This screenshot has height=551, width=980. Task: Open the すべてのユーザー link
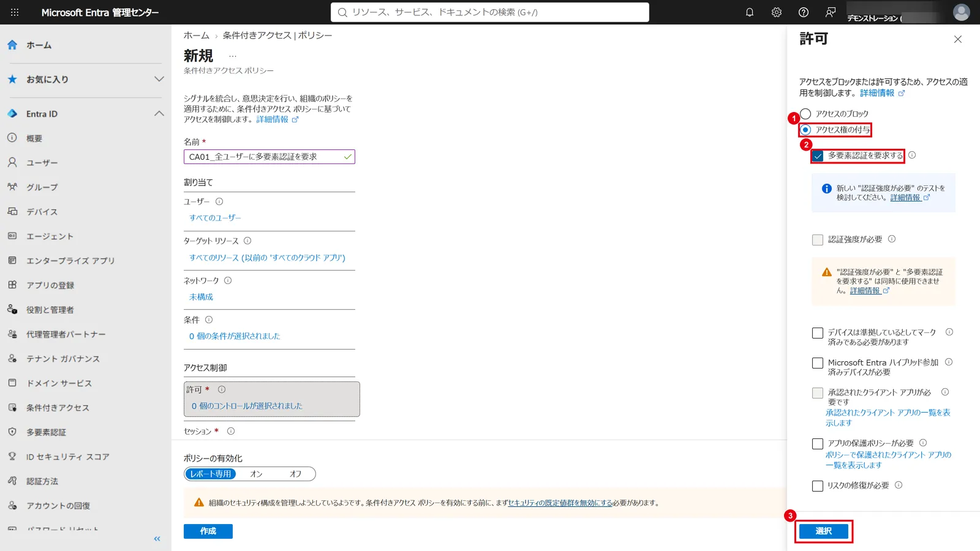click(215, 218)
